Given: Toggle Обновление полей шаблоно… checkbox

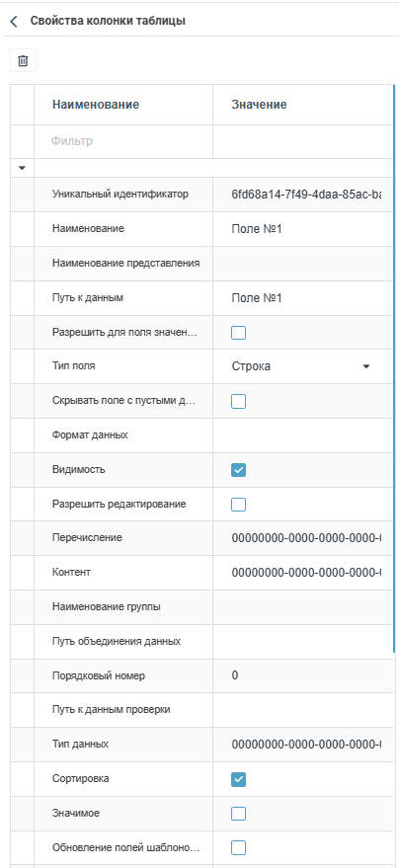Looking at the screenshot, I should coord(239,848).
